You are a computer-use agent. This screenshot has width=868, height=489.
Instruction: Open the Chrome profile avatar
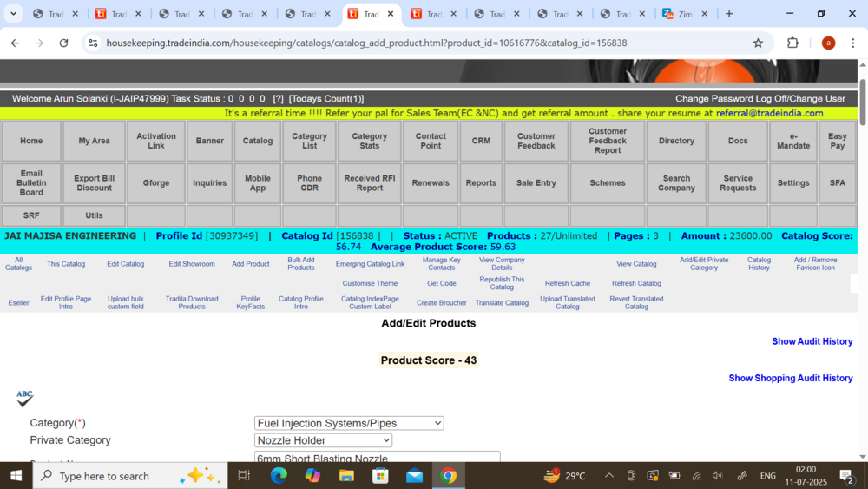coord(828,43)
